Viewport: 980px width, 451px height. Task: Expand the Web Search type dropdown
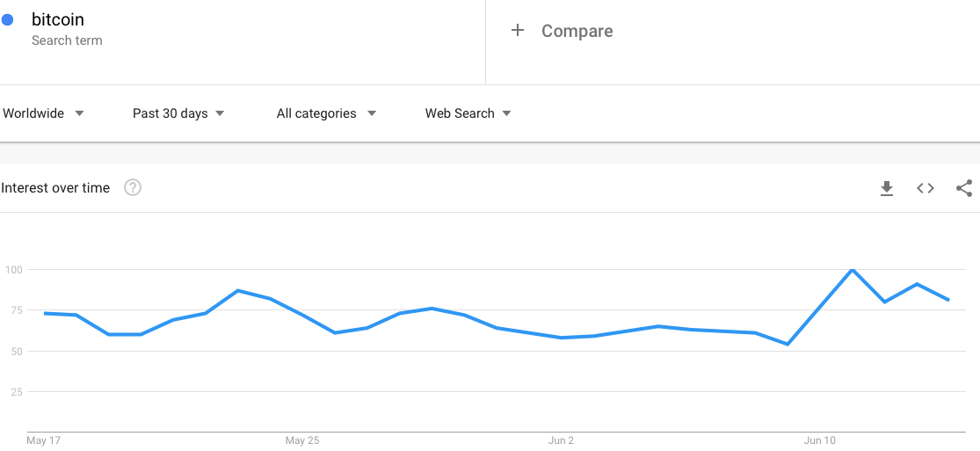(x=468, y=113)
